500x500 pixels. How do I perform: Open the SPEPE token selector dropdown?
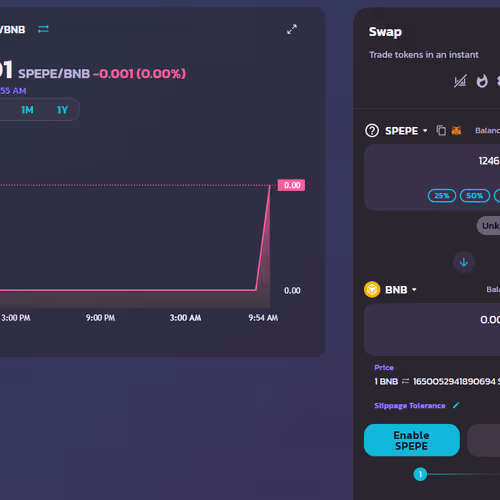pyautogui.click(x=406, y=131)
